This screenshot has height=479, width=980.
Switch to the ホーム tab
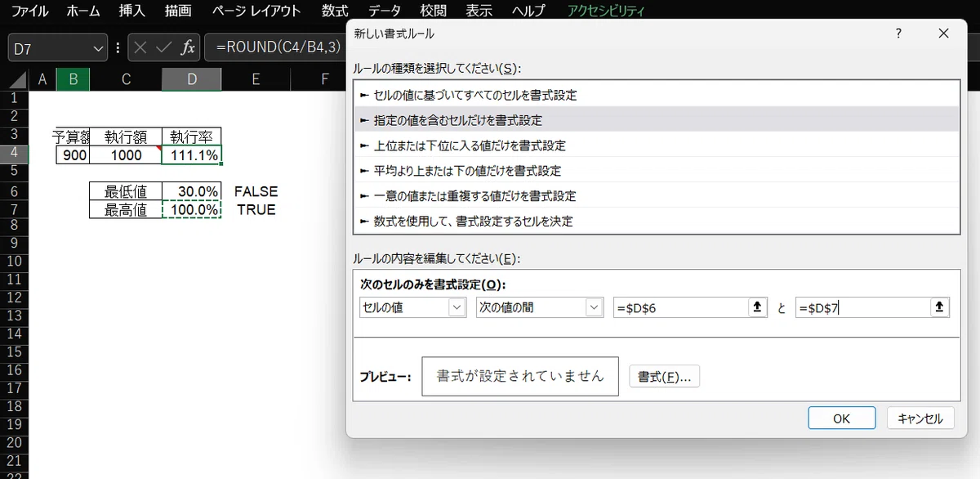tap(83, 11)
